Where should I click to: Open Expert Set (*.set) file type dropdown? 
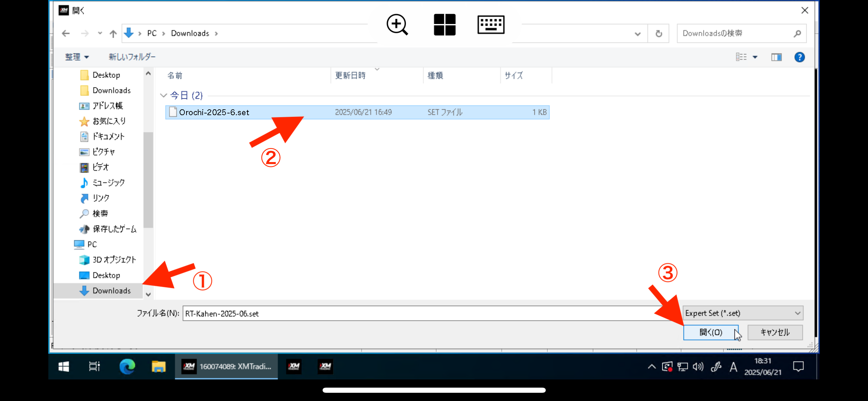[x=743, y=313]
